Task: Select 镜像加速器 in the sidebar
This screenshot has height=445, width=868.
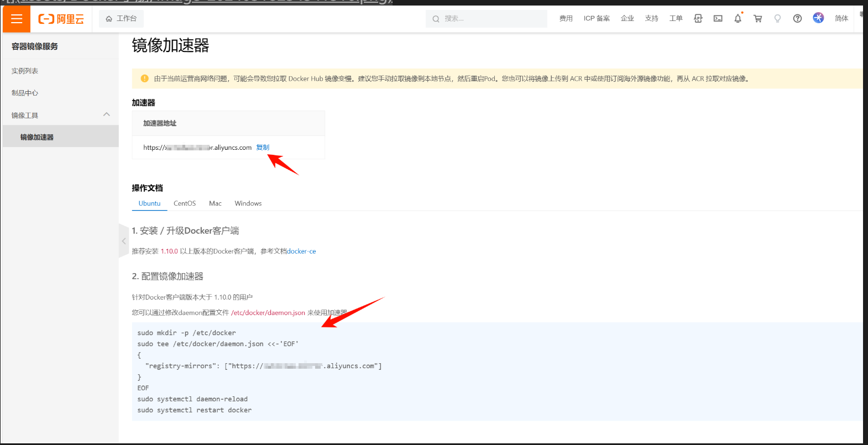Action: pyautogui.click(x=60, y=137)
